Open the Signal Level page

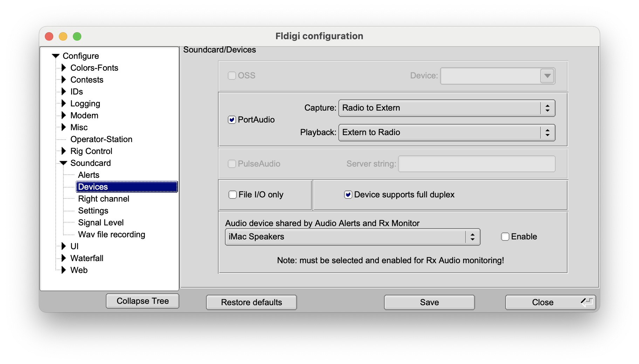click(x=101, y=223)
